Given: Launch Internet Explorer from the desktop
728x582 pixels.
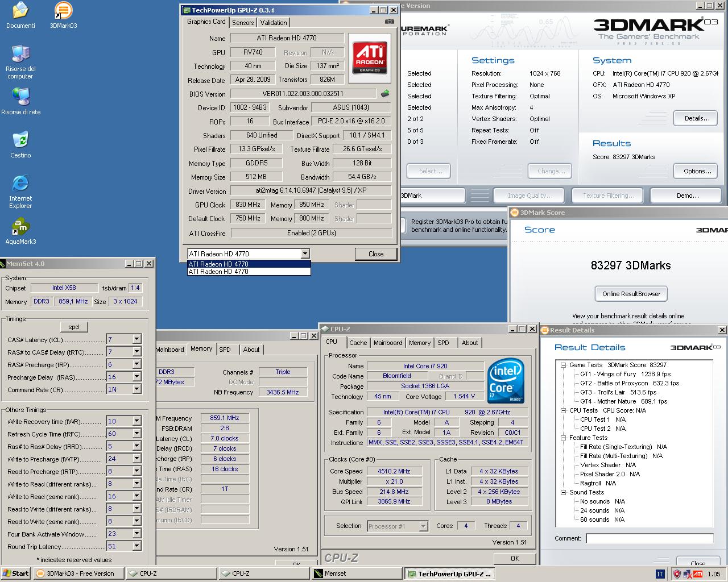Looking at the screenshot, I should tap(20, 192).
